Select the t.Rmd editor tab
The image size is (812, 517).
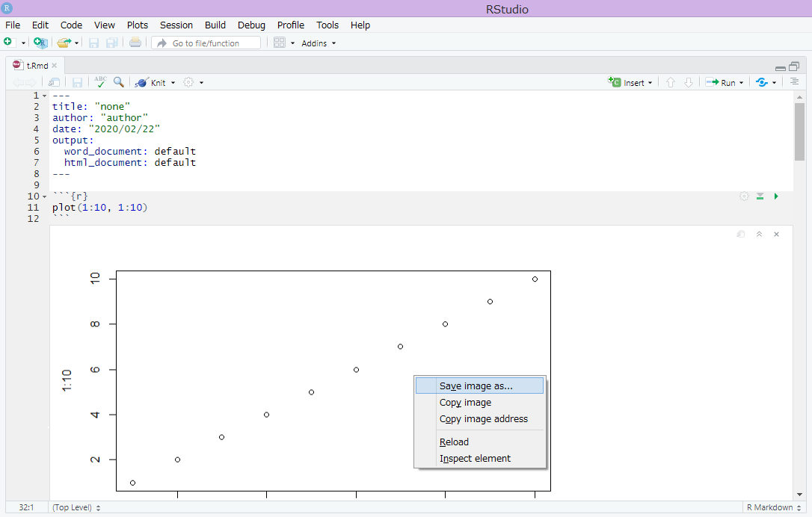point(34,65)
